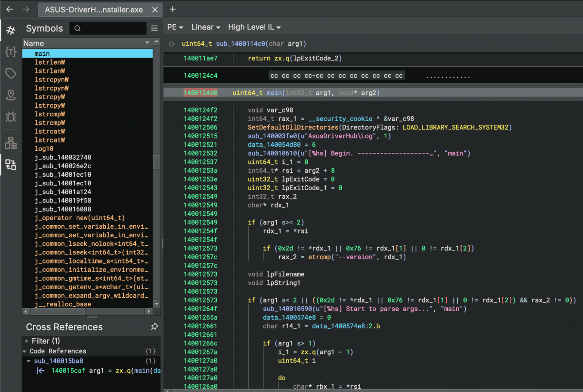The image size is (583, 392).
Task: Open the Memory Map sidebar icon
Action: (x=10, y=95)
